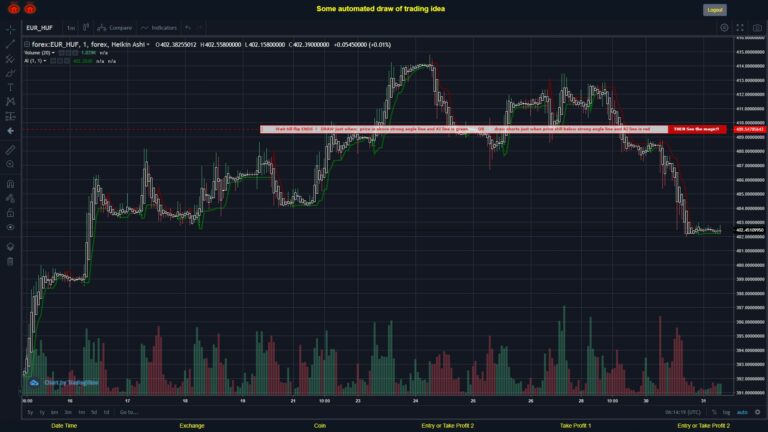Open the prediction and measurement tools
768x432 pixels.
10,117
